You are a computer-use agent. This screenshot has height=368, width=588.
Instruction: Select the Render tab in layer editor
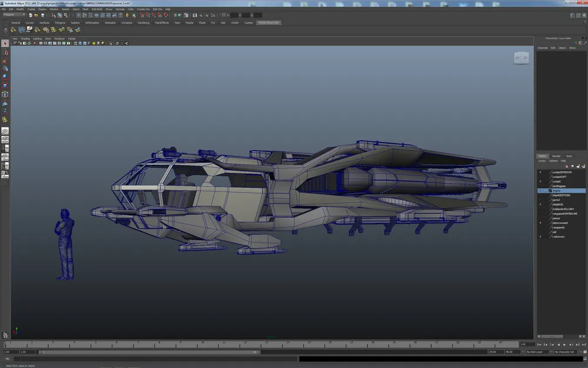click(x=556, y=156)
